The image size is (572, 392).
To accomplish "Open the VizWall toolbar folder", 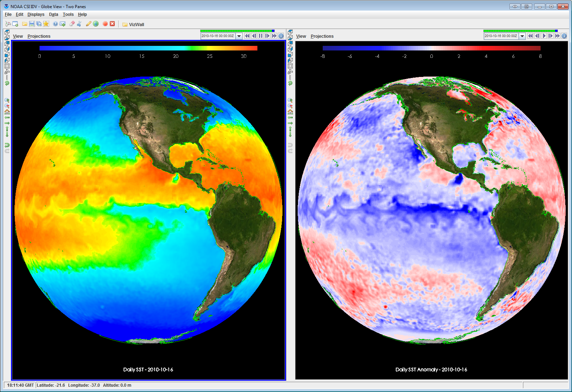I will pyautogui.click(x=133, y=24).
